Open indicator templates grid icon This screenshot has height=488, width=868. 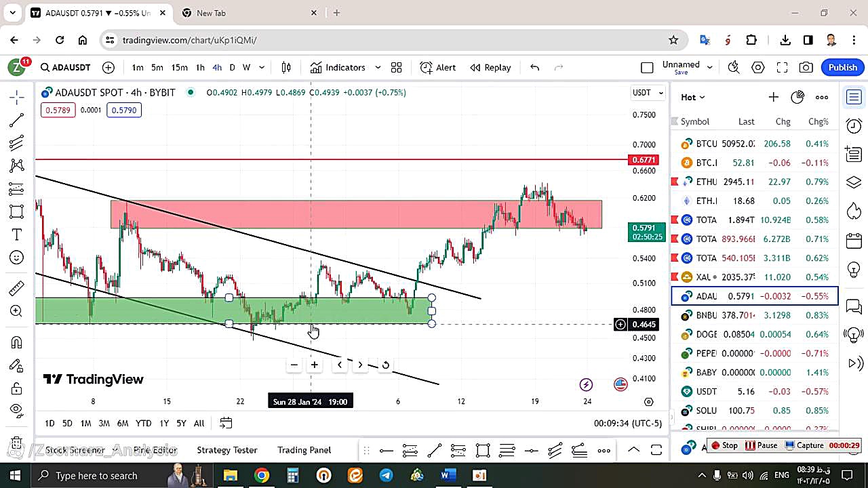(x=397, y=67)
